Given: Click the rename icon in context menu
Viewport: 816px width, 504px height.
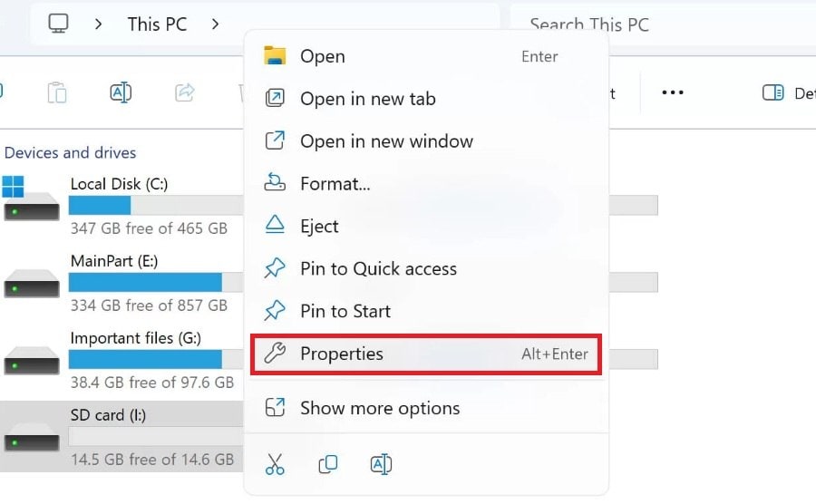Looking at the screenshot, I should 381,464.
